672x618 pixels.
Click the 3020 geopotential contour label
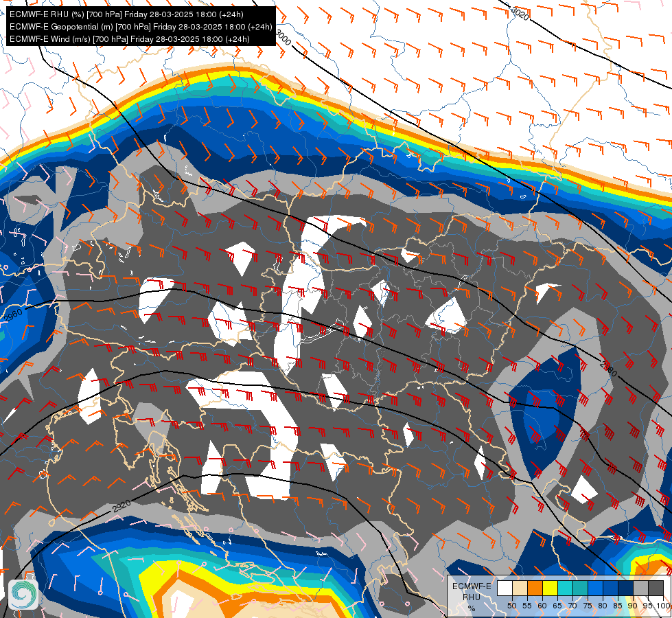coord(520,14)
